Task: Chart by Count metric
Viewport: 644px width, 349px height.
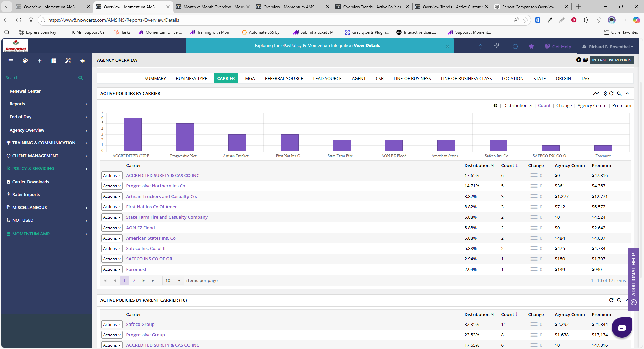Action: point(544,105)
